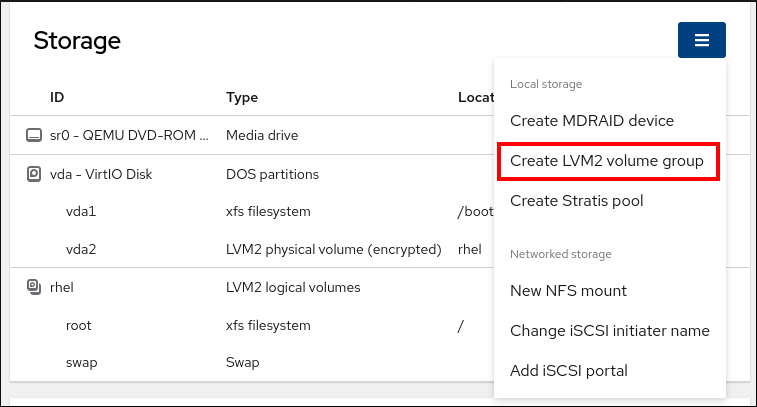The image size is (757, 407).
Task: Choose Change iSCSI initiater name
Action: [x=609, y=331]
